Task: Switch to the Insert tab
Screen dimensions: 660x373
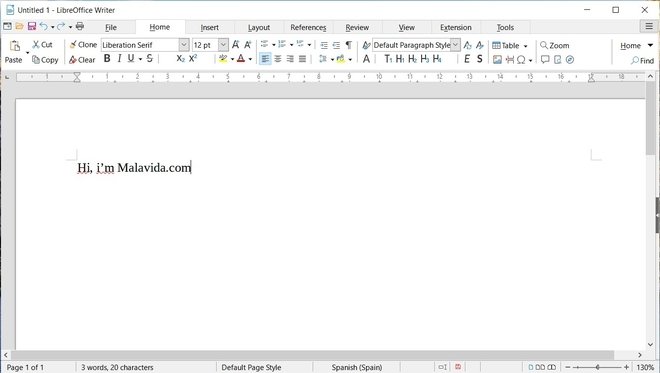Action: pos(209,27)
